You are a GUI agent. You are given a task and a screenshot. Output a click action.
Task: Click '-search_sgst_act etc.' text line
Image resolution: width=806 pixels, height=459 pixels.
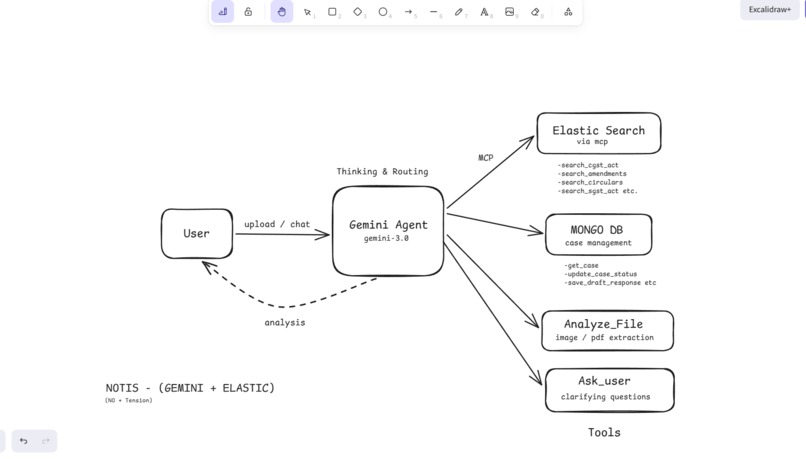597,191
